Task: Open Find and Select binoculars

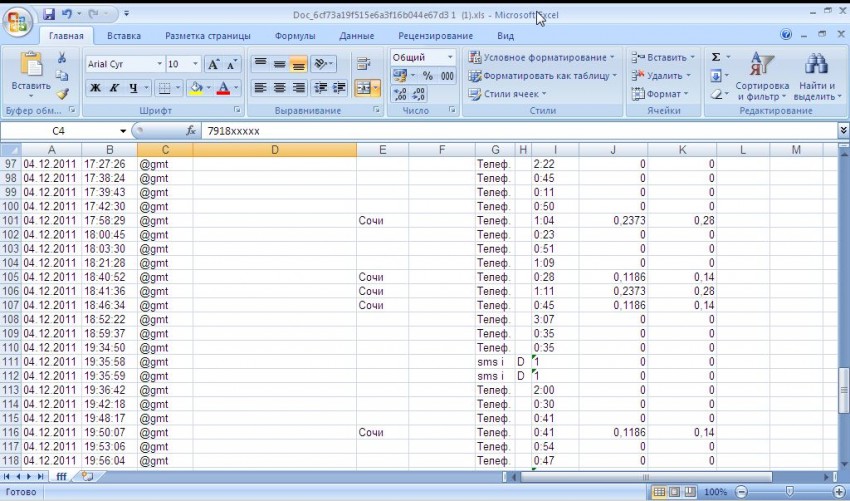Action: (815, 75)
